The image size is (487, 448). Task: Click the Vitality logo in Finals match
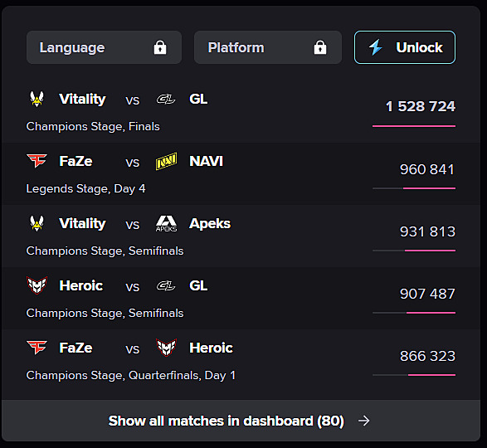point(37,99)
